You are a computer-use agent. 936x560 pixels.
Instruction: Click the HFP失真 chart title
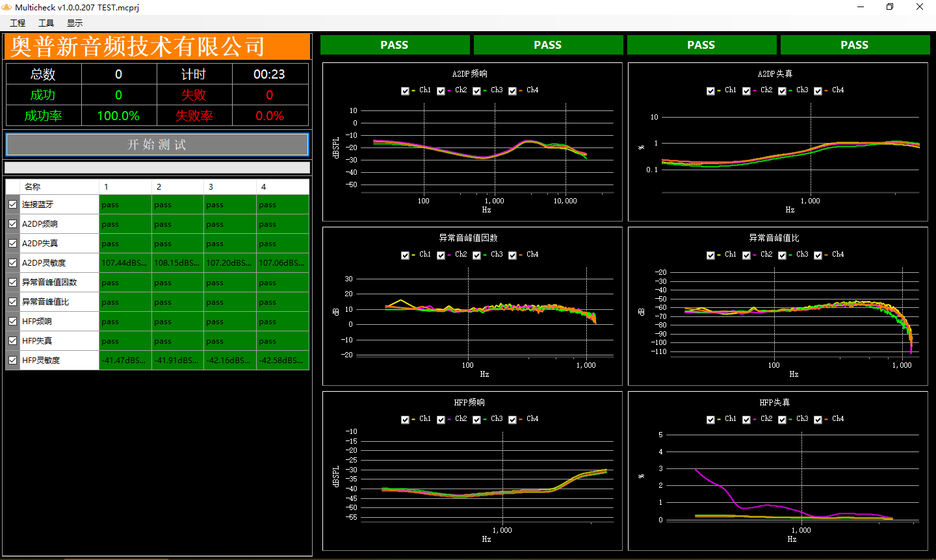pyautogui.click(x=775, y=403)
